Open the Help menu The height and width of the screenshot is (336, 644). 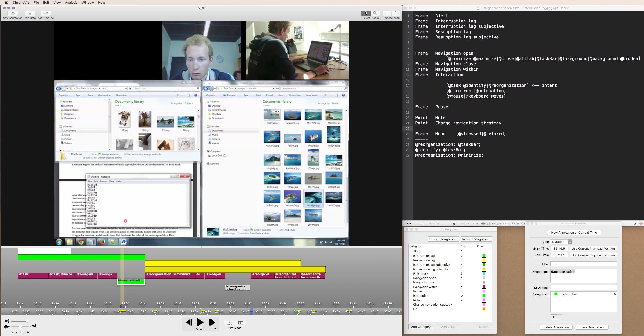[101, 3]
